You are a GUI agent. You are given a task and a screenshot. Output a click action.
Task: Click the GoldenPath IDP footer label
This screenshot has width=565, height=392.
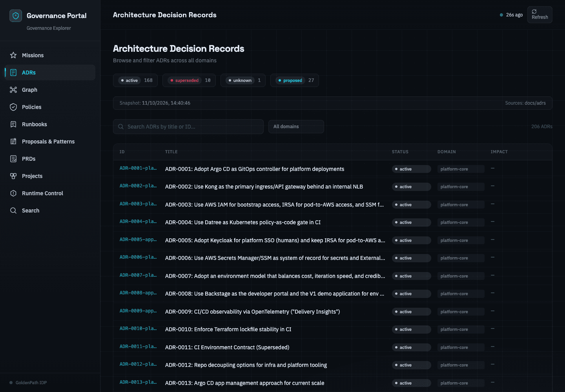click(x=31, y=383)
